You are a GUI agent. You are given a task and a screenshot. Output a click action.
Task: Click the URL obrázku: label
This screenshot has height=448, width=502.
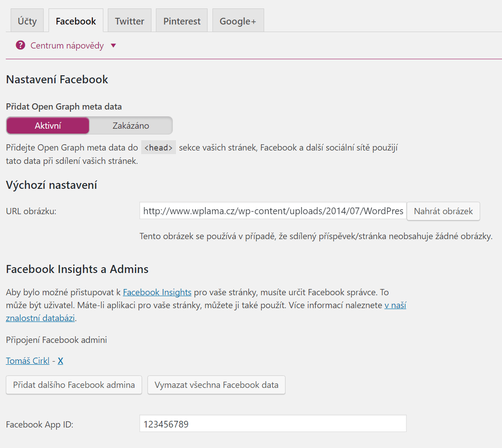(31, 211)
